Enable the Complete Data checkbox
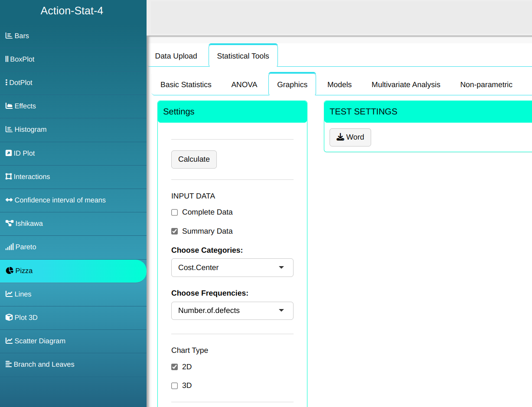This screenshot has width=532, height=407. coord(175,212)
